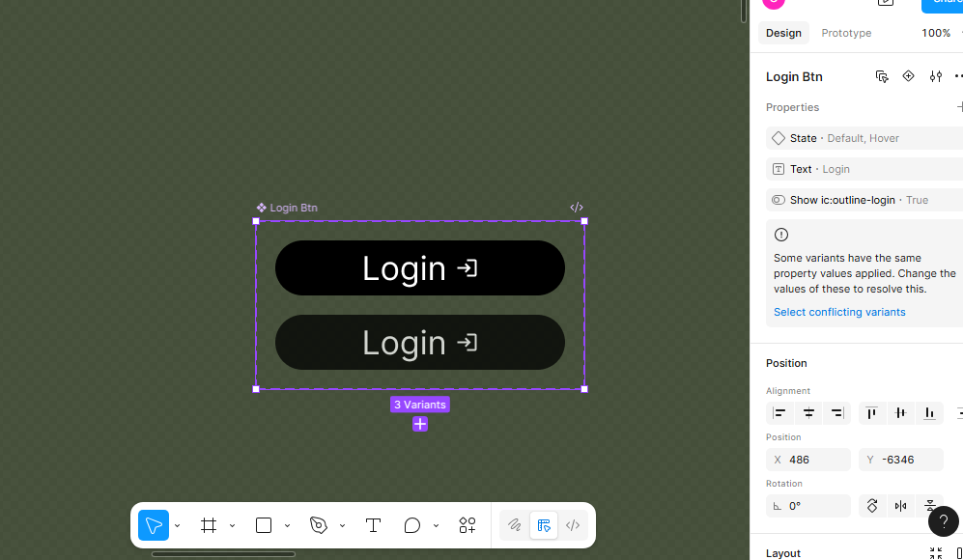Screen dimensions: 963x560
Task: Switch to Dev Mode in toolbar
Action: pos(573,525)
